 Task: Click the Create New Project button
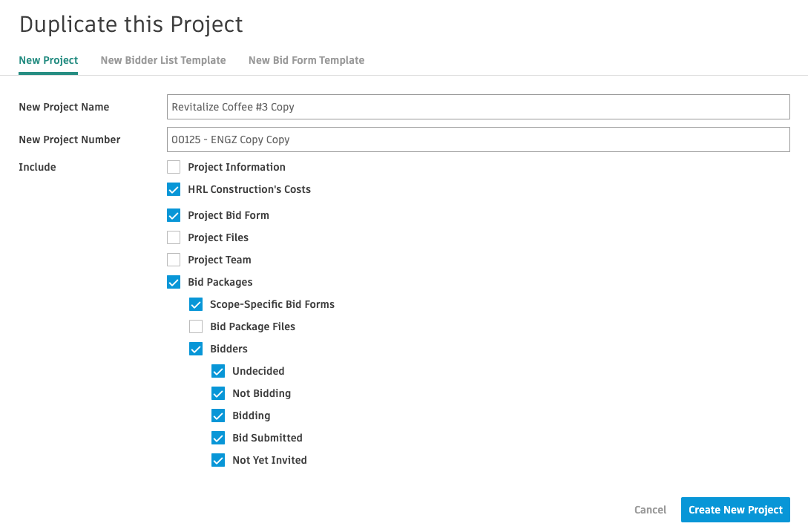point(735,510)
